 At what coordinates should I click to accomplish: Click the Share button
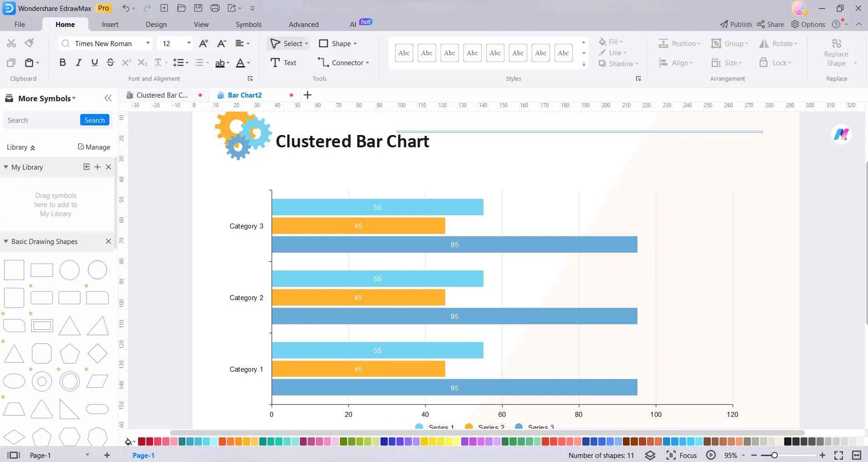[770, 24]
